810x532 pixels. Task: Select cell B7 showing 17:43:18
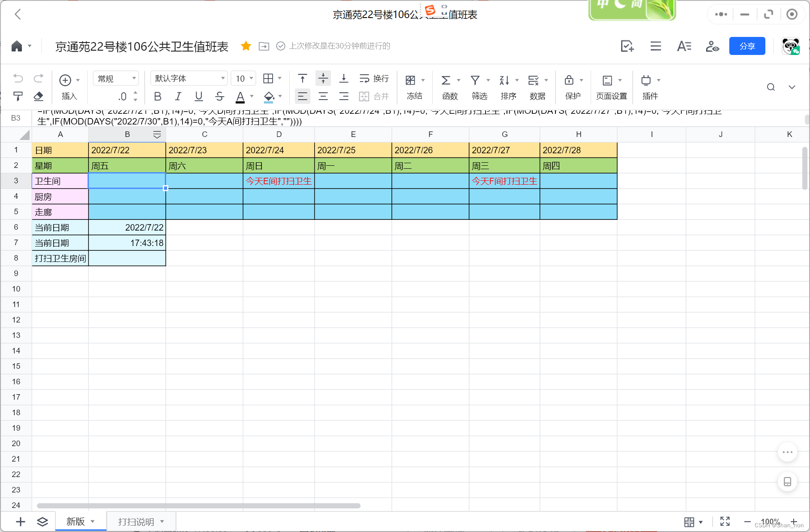(127, 243)
